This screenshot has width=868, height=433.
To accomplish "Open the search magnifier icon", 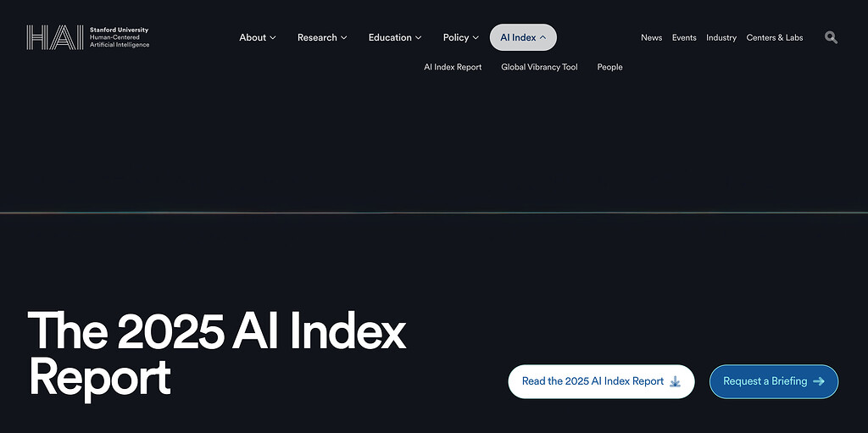I will pyautogui.click(x=831, y=37).
